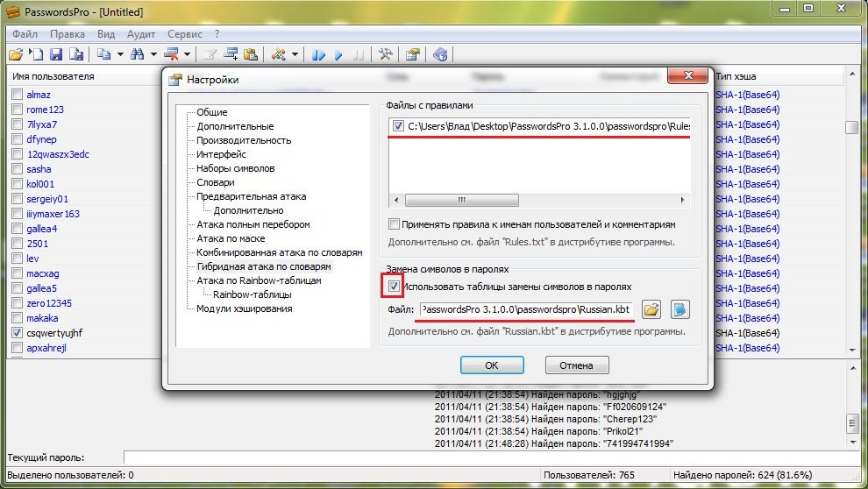Open the Сервис menu
Image resolution: width=868 pixels, height=489 pixels.
click(183, 33)
